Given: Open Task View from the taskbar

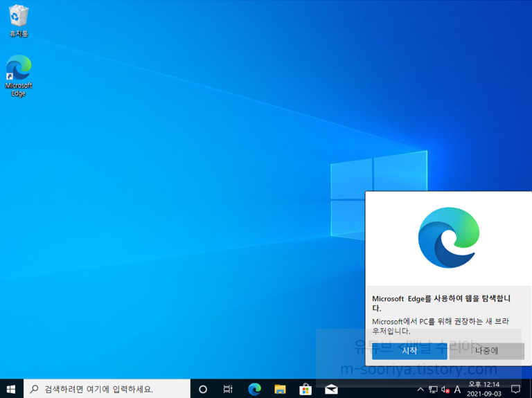Looking at the screenshot, I should 228,389.
